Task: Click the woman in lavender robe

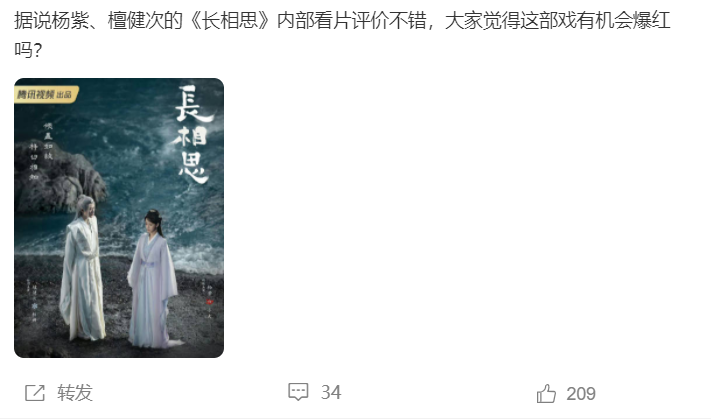Action: tap(153, 278)
